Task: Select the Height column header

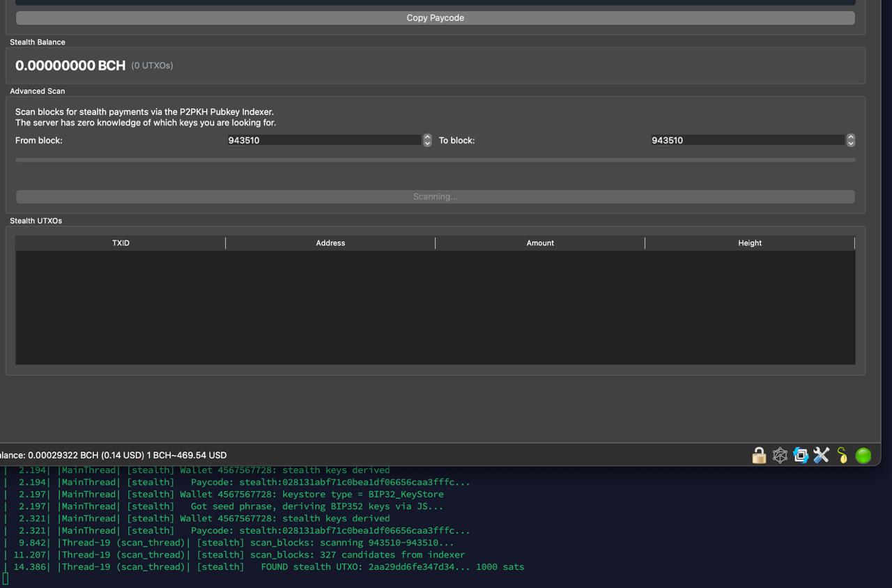Action: coord(750,243)
